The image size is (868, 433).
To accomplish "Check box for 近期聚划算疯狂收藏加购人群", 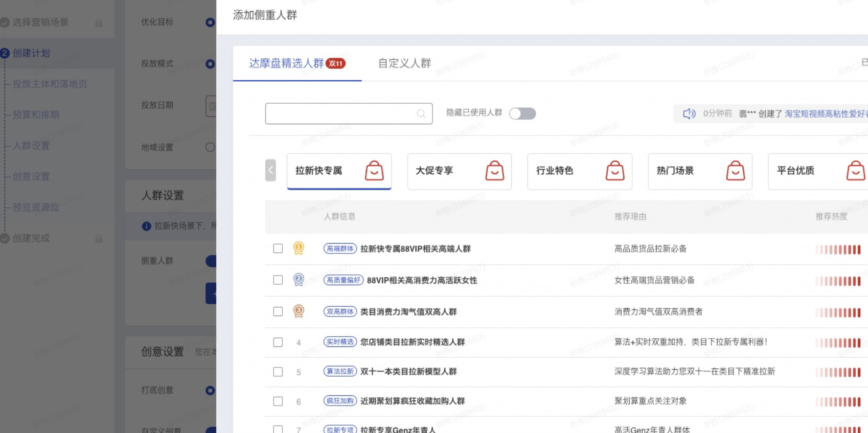I will pyautogui.click(x=278, y=401).
